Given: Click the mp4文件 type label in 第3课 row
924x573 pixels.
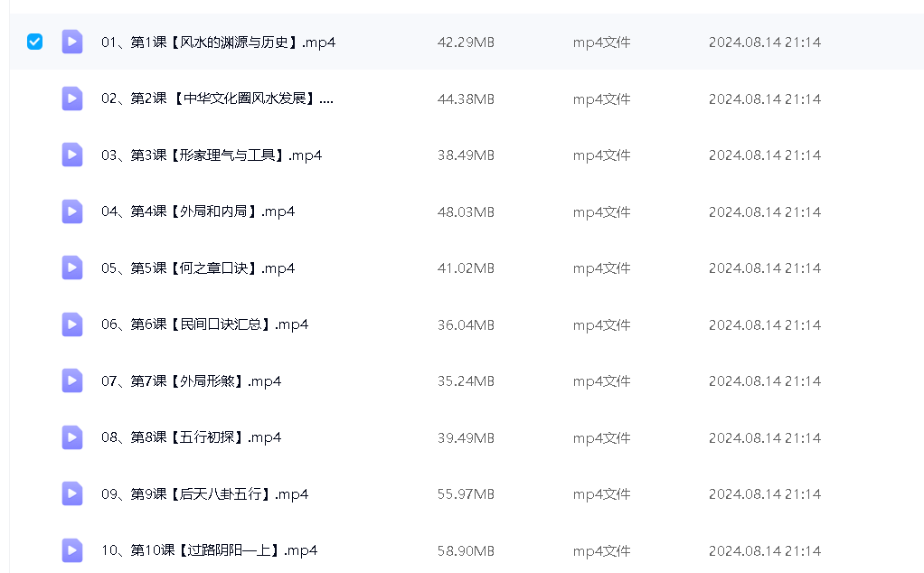Looking at the screenshot, I should point(601,155).
